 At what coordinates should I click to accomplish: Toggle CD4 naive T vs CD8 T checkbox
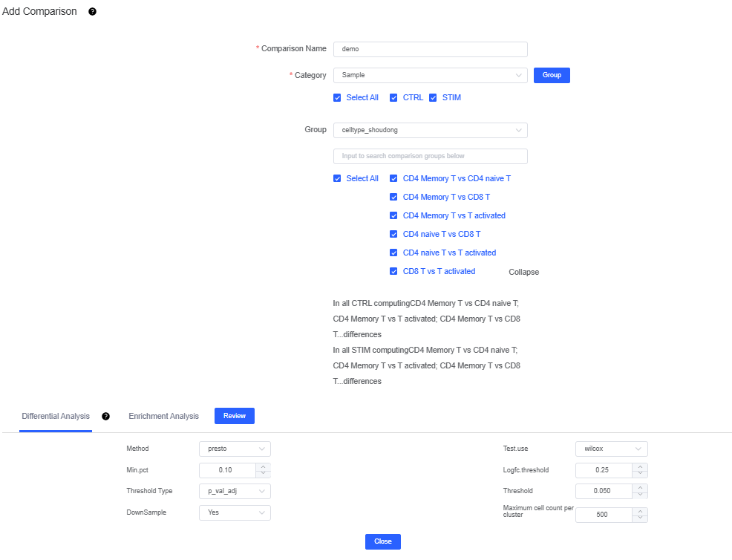pos(394,235)
